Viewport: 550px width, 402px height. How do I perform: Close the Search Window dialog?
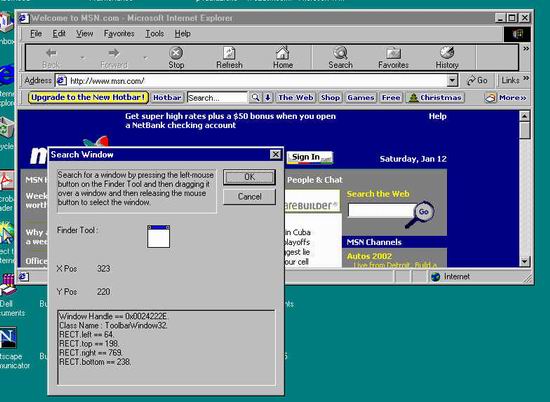point(275,154)
